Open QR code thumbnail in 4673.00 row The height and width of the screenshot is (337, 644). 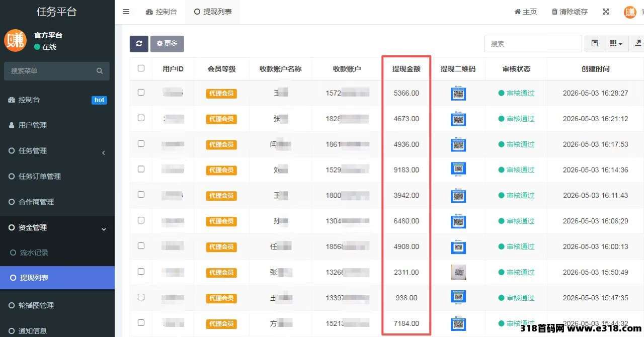pos(458,119)
